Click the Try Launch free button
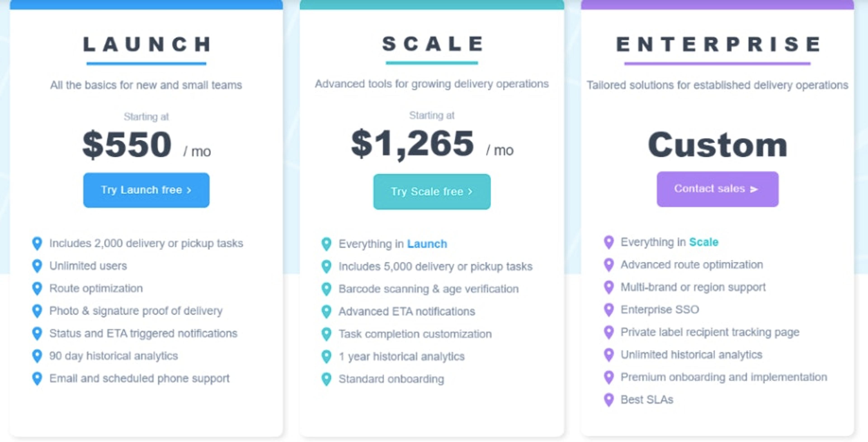The width and height of the screenshot is (868, 442). tap(146, 190)
